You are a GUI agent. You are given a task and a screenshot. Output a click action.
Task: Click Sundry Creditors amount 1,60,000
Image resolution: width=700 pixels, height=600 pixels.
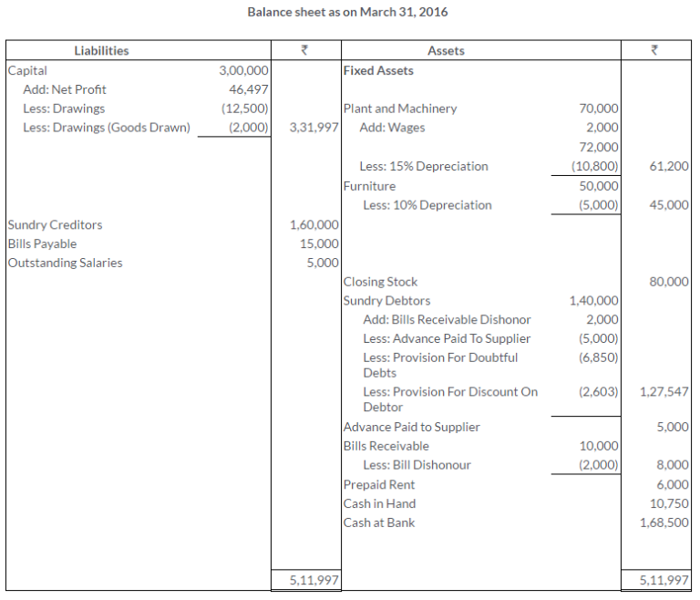click(x=314, y=224)
